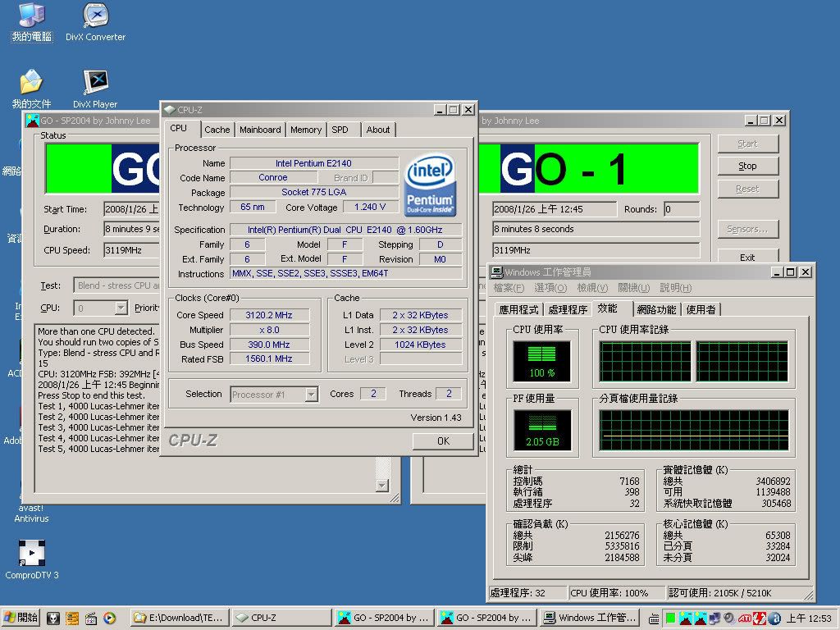Launch the DivX Player desktop shortcut
Viewport: 840px width, 630px height.
pos(95,89)
